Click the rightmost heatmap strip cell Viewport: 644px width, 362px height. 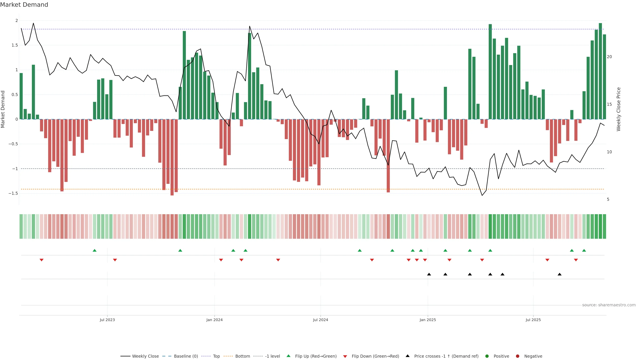point(604,226)
